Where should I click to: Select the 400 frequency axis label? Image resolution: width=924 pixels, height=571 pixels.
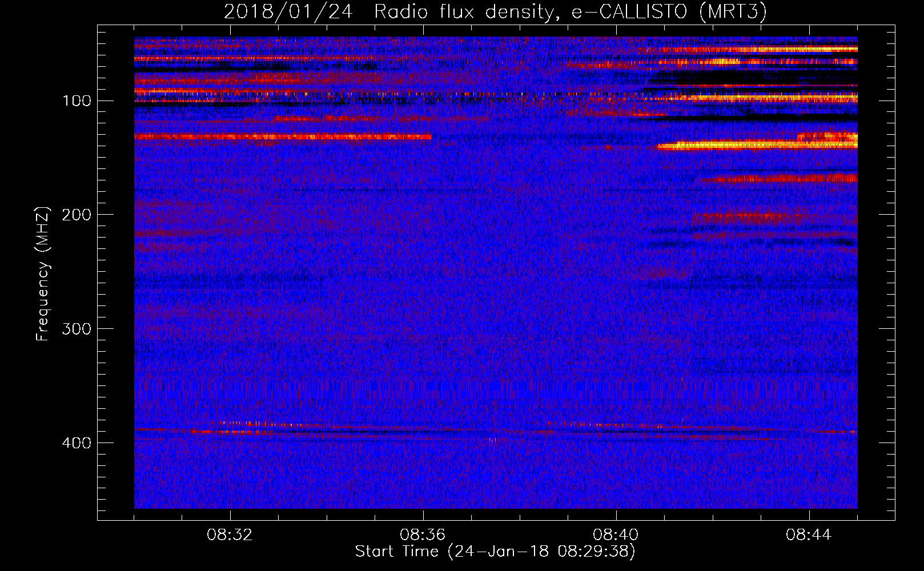(x=76, y=443)
